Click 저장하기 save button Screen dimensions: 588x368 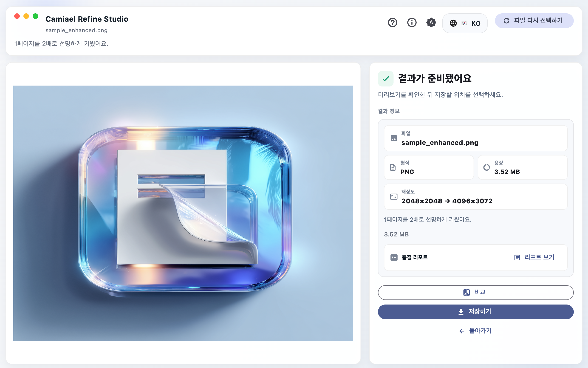[475, 312]
